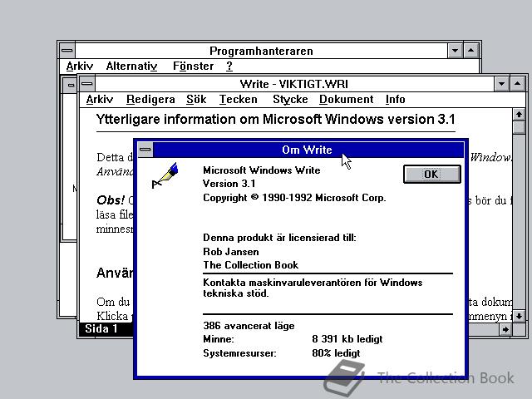
Task: Click 'Denna produkt är licensierad till:' text
Action: pyautogui.click(x=279, y=238)
